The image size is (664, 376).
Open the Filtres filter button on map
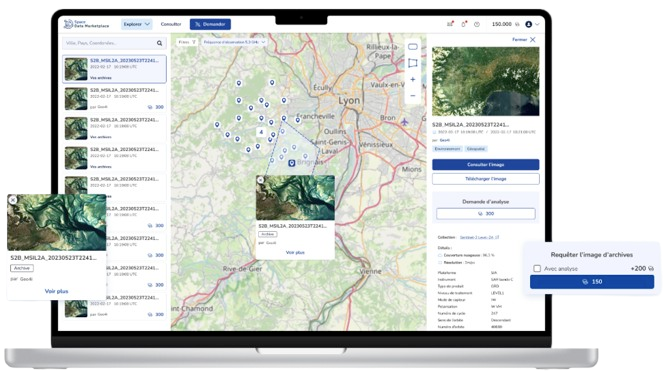pos(187,42)
